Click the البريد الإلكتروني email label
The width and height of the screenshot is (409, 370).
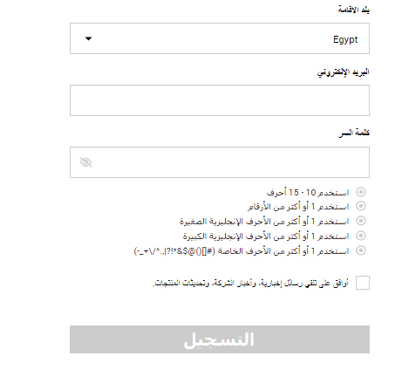(x=343, y=72)
